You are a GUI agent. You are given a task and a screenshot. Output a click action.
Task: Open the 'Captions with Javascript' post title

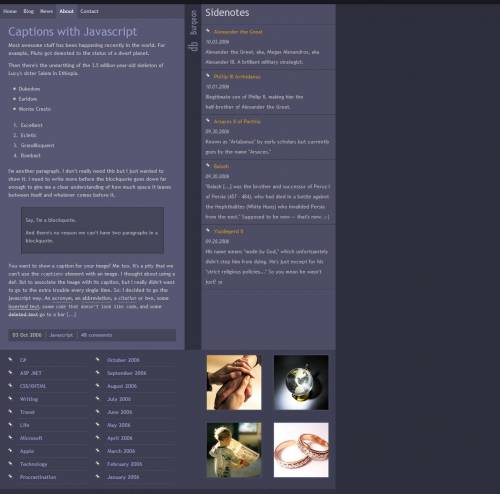tap(72, 32)
